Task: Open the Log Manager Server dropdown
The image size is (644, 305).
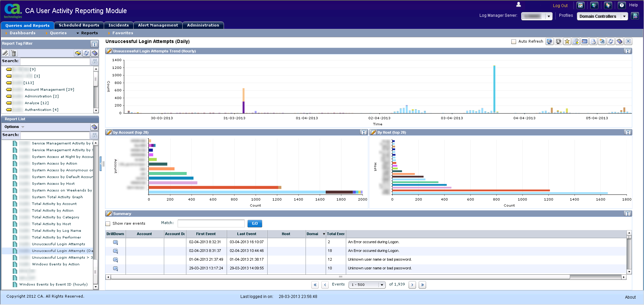Action: pos(549,16)
